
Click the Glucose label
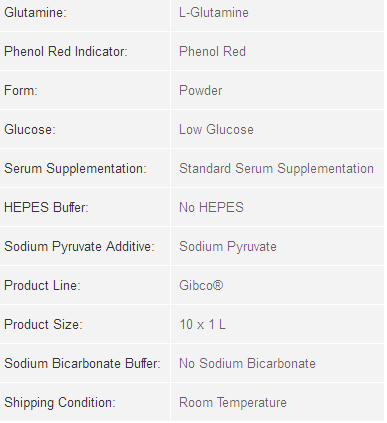point(30,130)
